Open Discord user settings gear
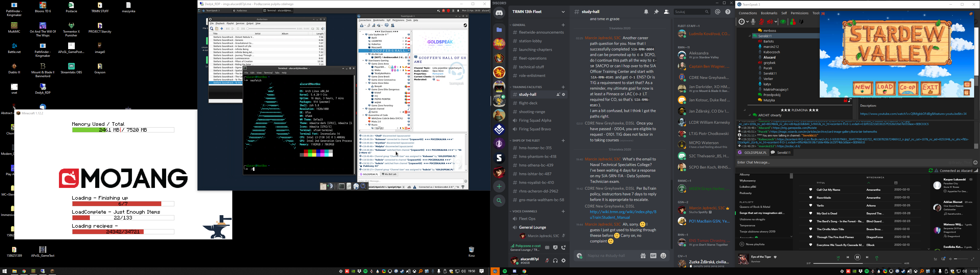This screenshot has height=275, width=980. [563, 261]
